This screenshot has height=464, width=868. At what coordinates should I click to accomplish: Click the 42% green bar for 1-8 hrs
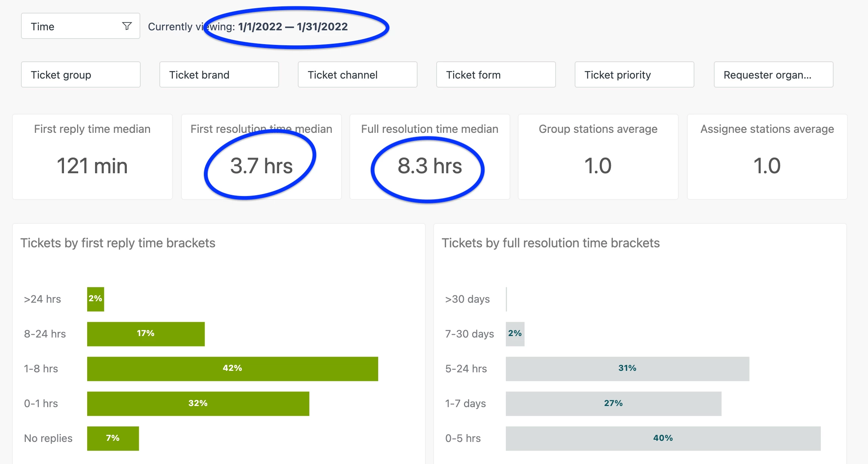pyautogui.click(x=232, y=369)
